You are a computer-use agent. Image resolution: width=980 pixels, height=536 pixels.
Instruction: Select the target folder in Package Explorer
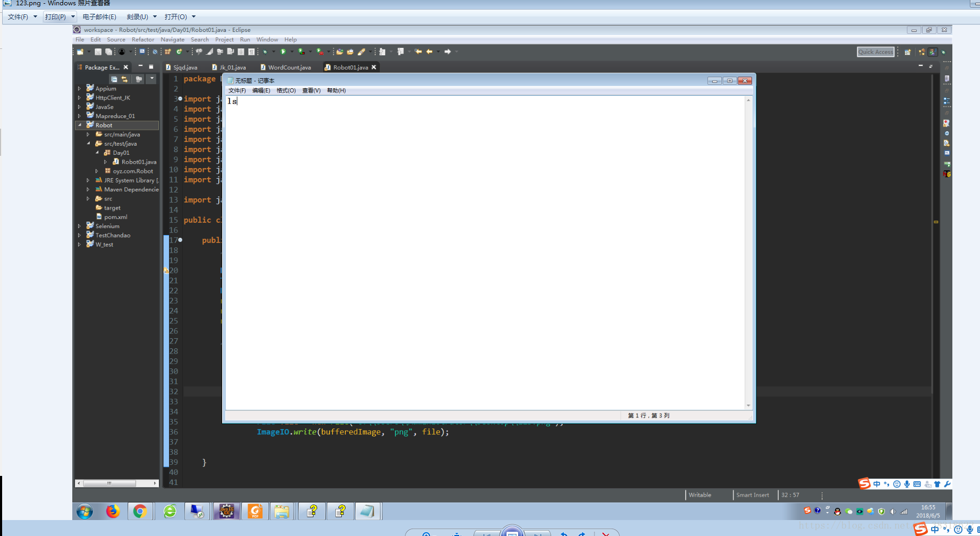tap(108, 208)
